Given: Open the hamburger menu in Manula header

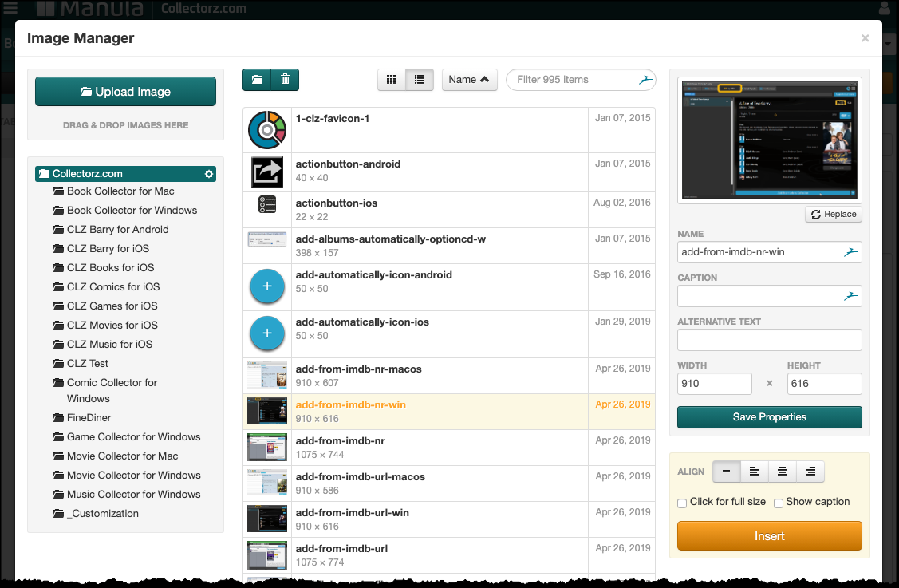Looking at the screenshot, I should tap(10, 7).
